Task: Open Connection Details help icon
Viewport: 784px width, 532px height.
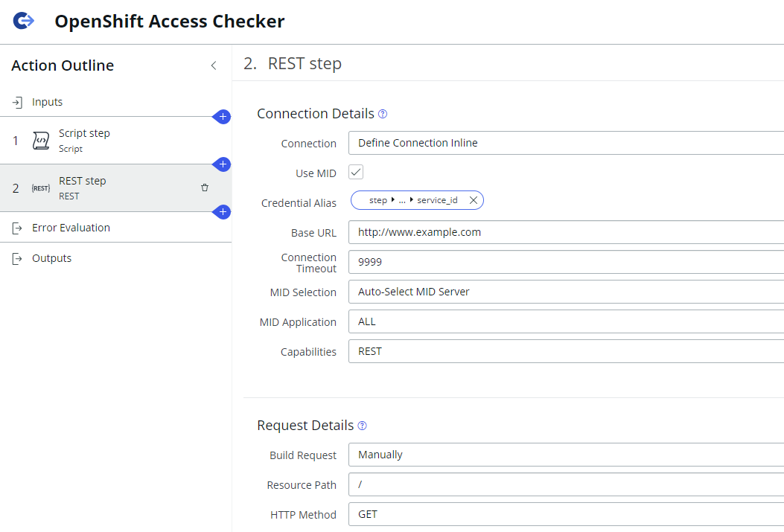Action: (x=383, y=114)
